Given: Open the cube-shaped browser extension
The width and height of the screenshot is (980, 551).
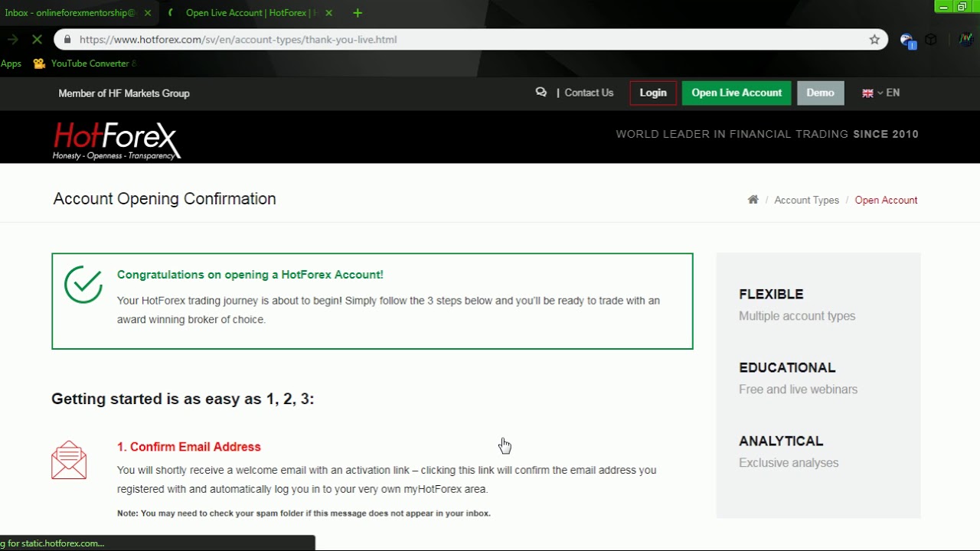Looking at the screenshot, I should [931, 40].
